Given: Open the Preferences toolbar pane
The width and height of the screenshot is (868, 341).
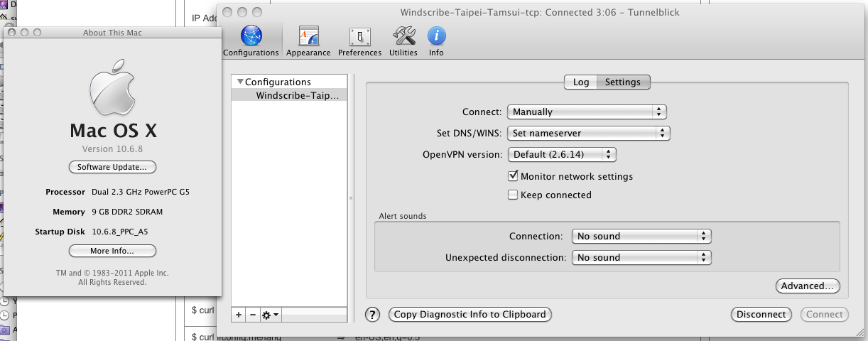Looking at the screenshot, I should click(x=359, y=41).
